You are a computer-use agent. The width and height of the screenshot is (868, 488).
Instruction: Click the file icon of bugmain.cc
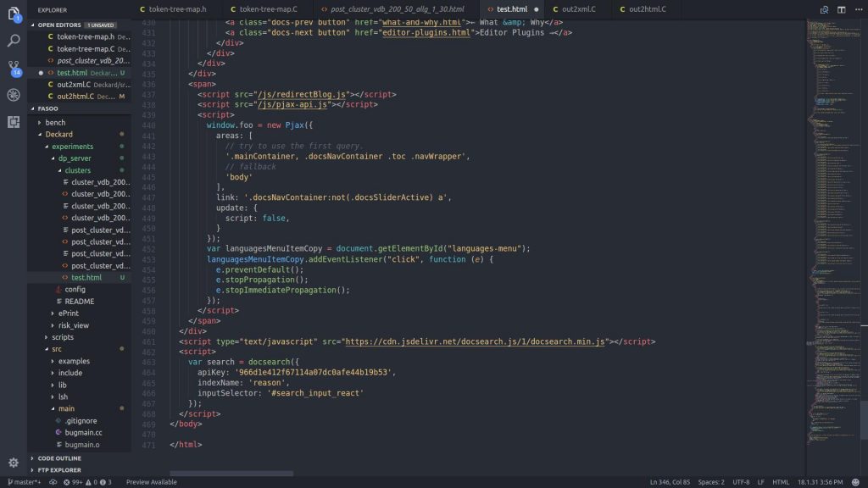(x=58, y=433)
